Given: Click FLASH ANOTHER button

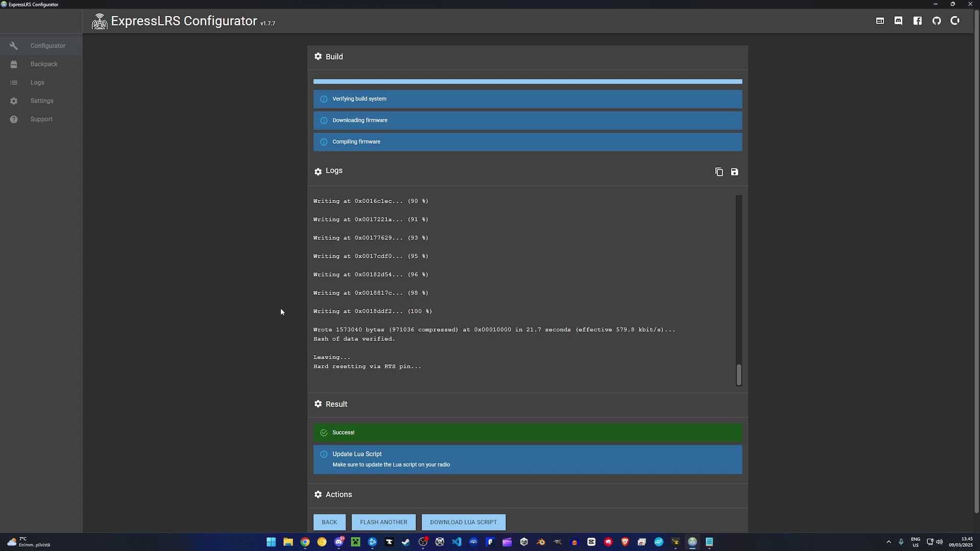Looking at the screenshot, I should tap(383, 522).
